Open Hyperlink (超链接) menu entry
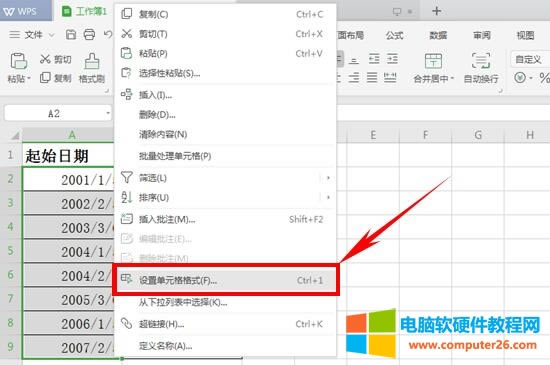This screenshot has height=365, width=550. pyautogui.click(x=224, y=324)
